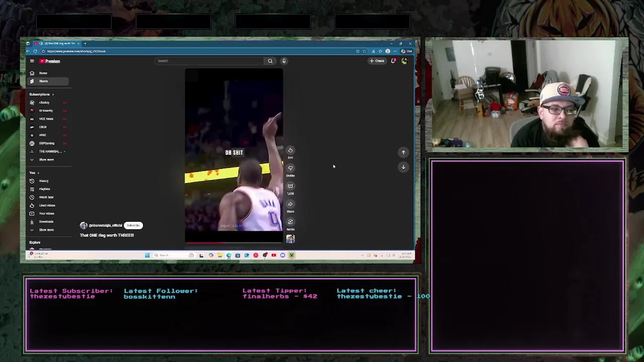Open Downloads in the sidebar
The image size is (644, 362).
[x=48, y=221]
